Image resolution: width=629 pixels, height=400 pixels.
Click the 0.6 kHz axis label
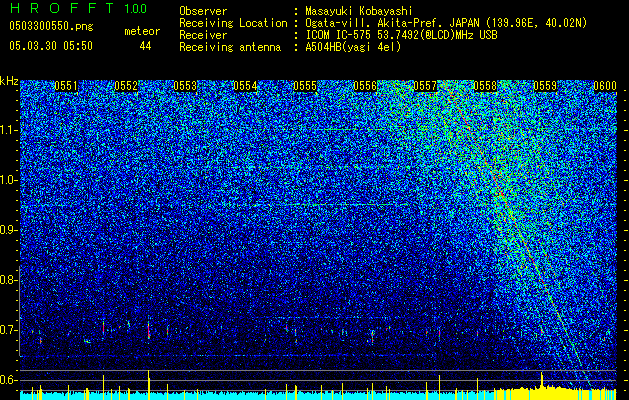click(9, 380)
